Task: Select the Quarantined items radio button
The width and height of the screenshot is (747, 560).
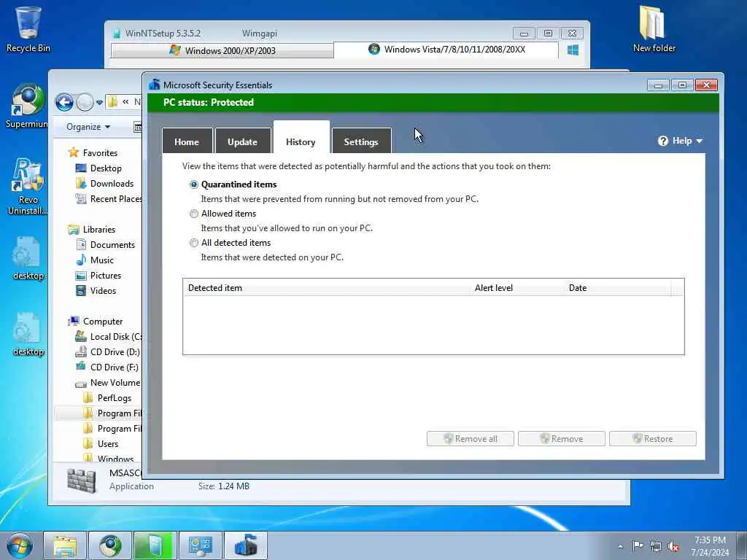Action: 194,184
